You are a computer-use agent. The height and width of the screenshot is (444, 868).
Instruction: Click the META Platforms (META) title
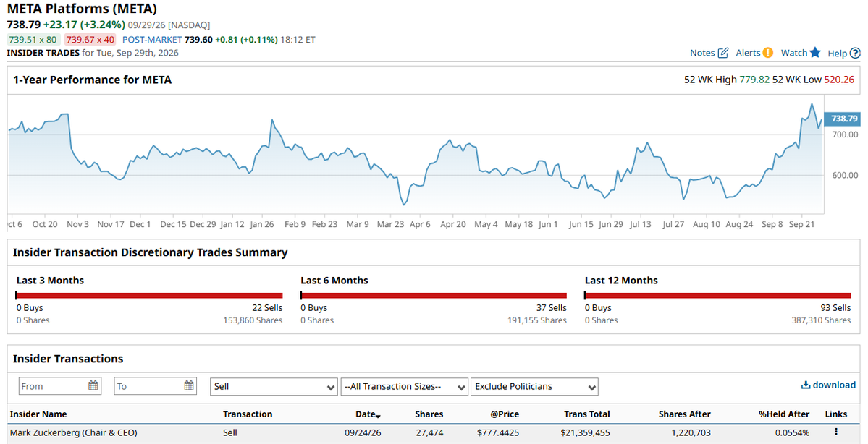tap(82, 9)
